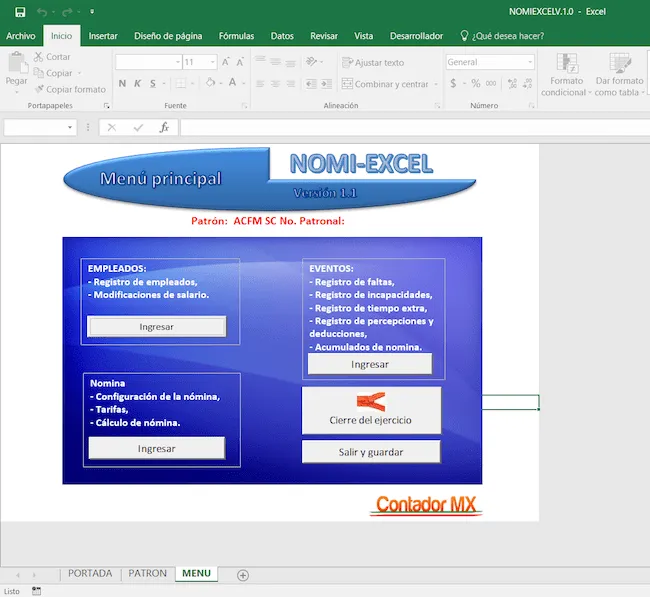
Task: Open the Archivo menu
Action: click(x=21, y=36)
